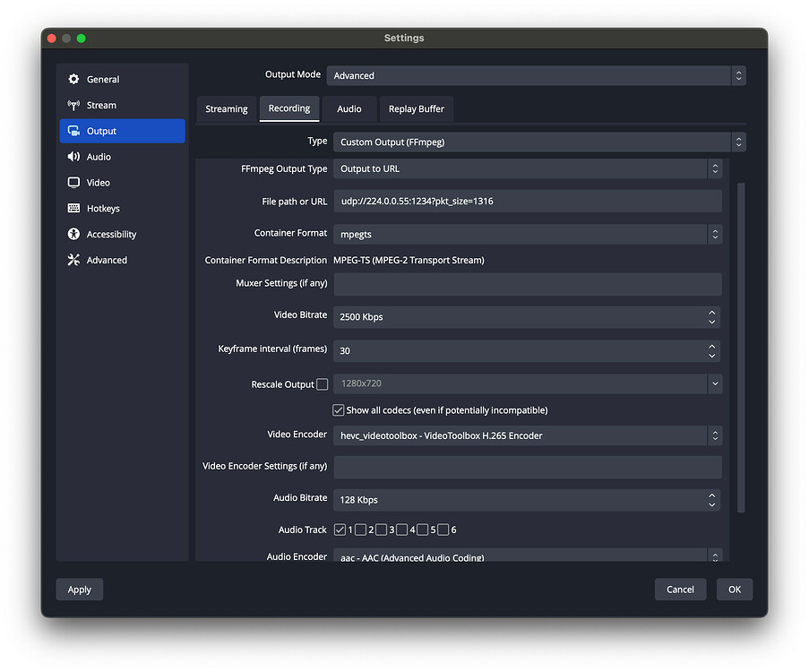Switch to the Streaming tab
The image size is (809, 672).
227,108
